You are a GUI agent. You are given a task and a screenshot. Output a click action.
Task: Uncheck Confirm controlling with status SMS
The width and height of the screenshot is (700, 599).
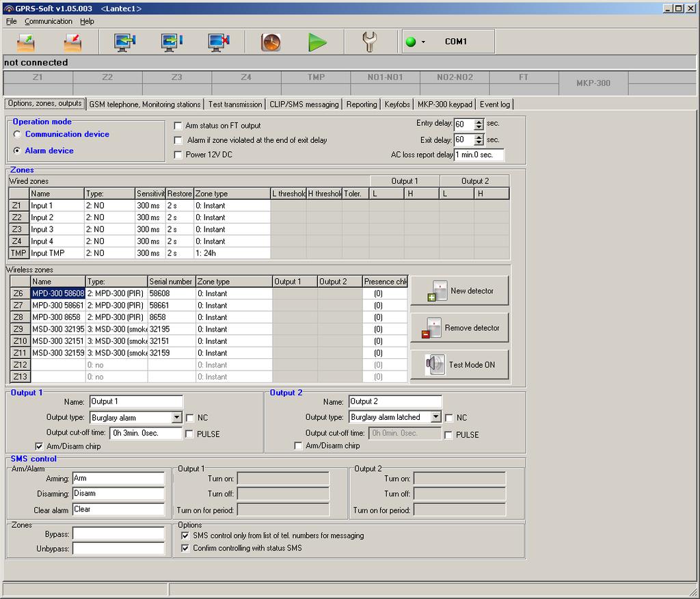(x=185, y=548)
